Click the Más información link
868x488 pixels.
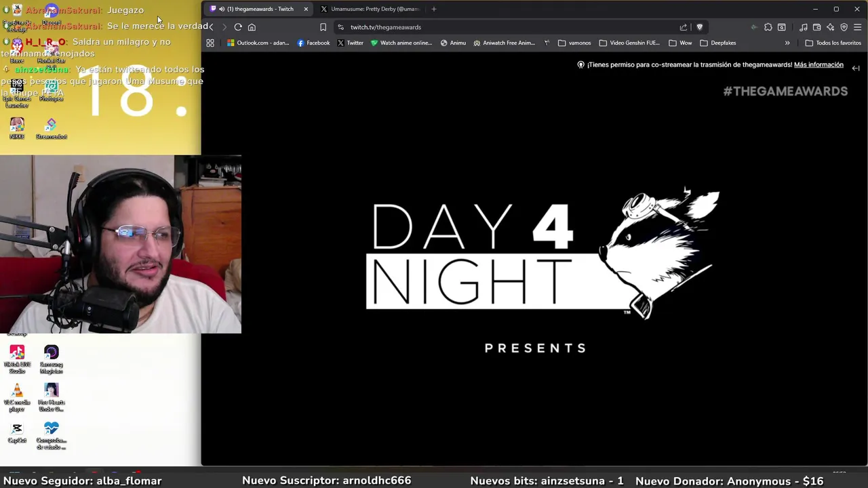pos(818,65)
